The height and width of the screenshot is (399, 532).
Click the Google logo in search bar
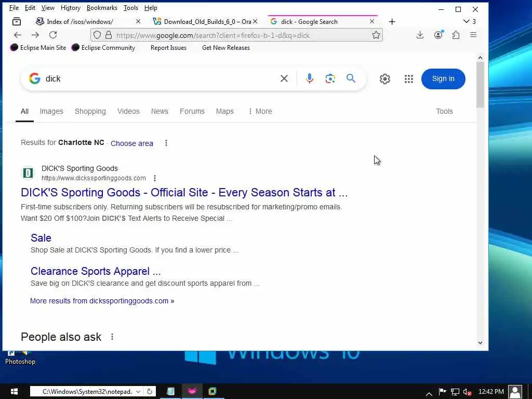point(35,78)
